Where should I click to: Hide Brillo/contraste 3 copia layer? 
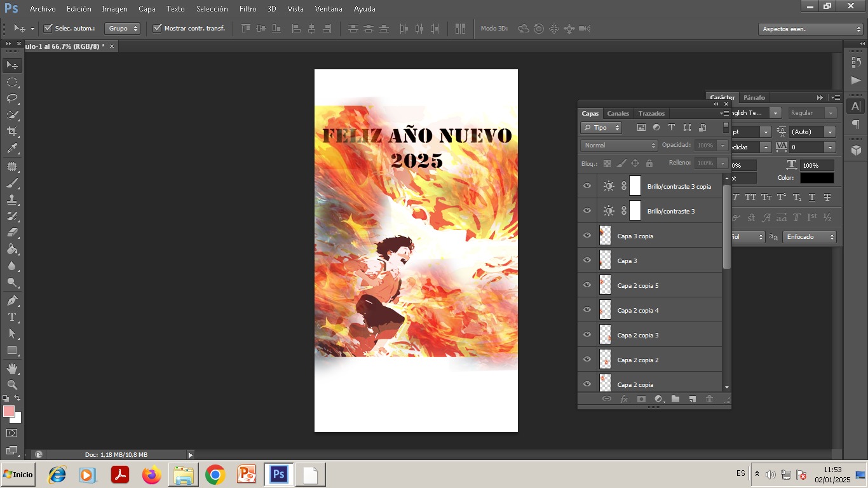coord(587,186)
